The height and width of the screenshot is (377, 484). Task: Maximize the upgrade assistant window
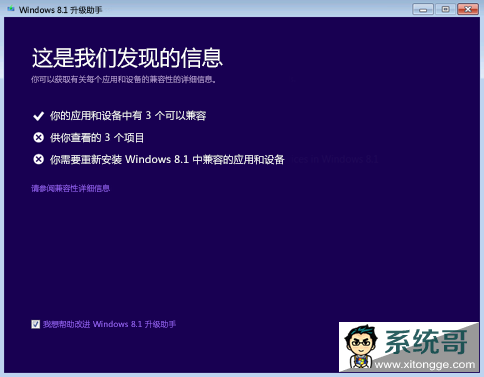(x=445, y=9)
